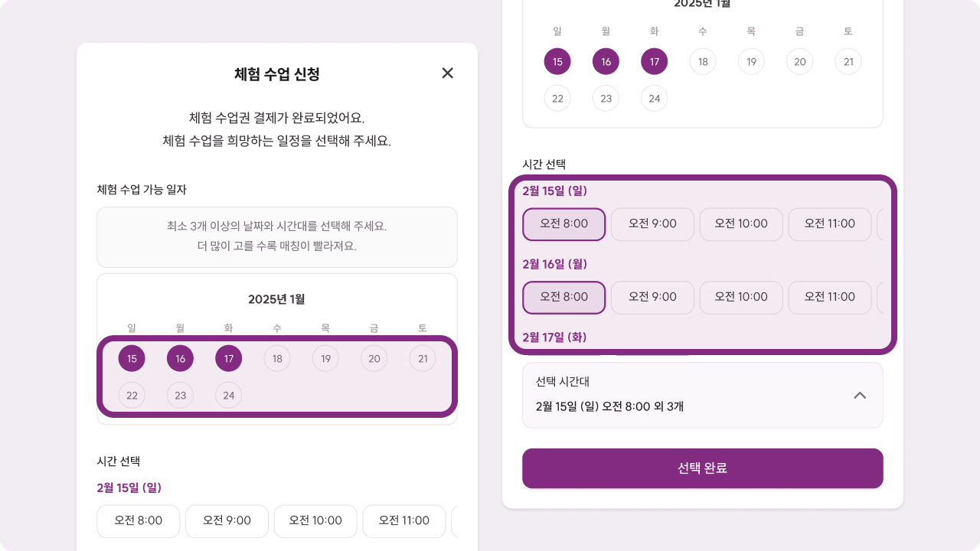
Task: Pick 오전 10:00 under 2월 16일 (월)
Action: [741, 297]
